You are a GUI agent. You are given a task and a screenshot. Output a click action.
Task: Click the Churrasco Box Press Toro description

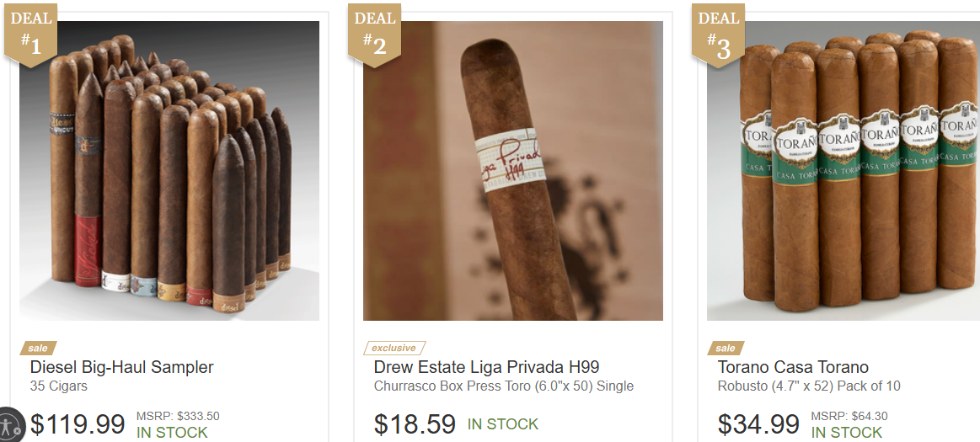click(x=504, y=386)
